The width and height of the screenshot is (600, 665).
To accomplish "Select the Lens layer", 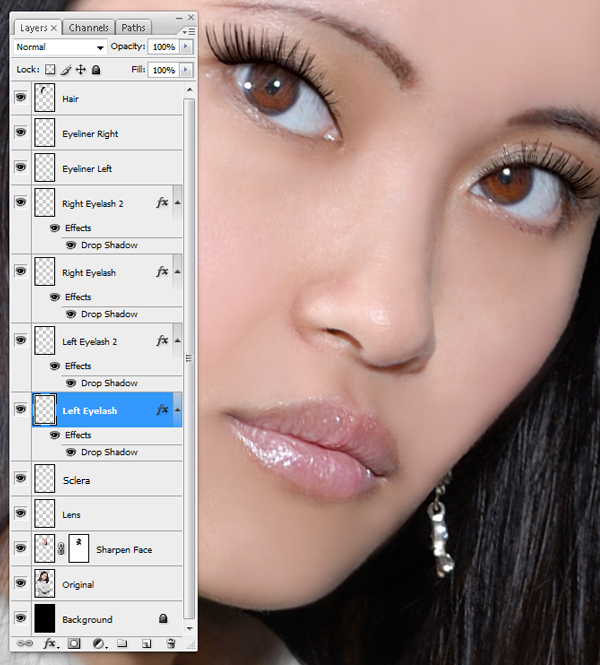I will 107,514.
